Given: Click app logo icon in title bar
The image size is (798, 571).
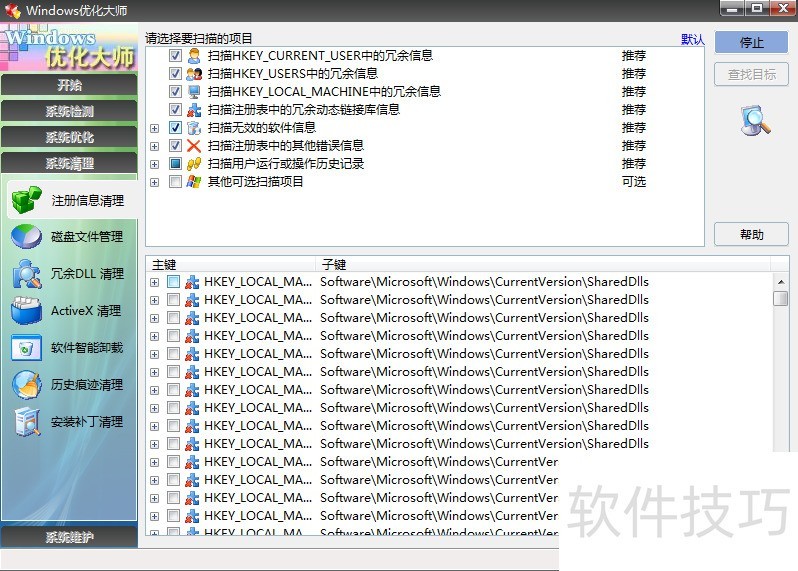Looking at the screenshot, I should (x=13, y=10).
